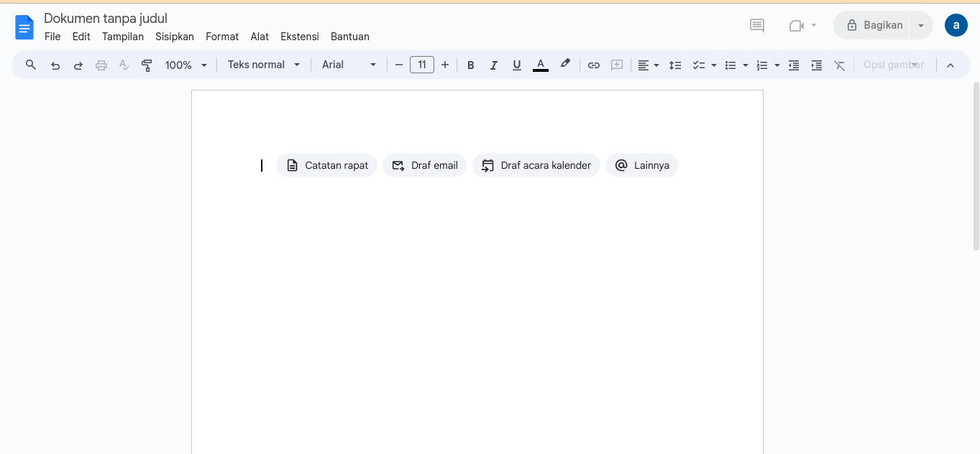Increase font size with plus button
The height and width of the screenshot is (454, 980).
point(445,65)
